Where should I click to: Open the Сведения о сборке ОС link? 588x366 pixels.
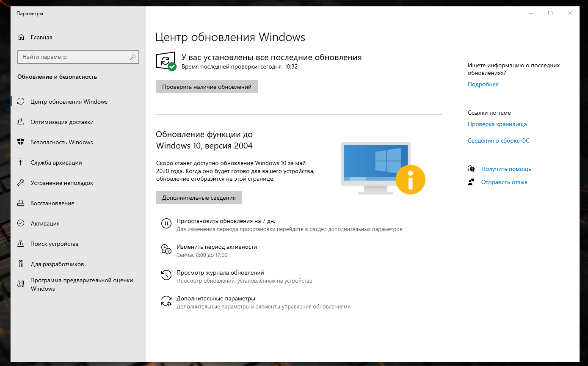pos(499,140)
